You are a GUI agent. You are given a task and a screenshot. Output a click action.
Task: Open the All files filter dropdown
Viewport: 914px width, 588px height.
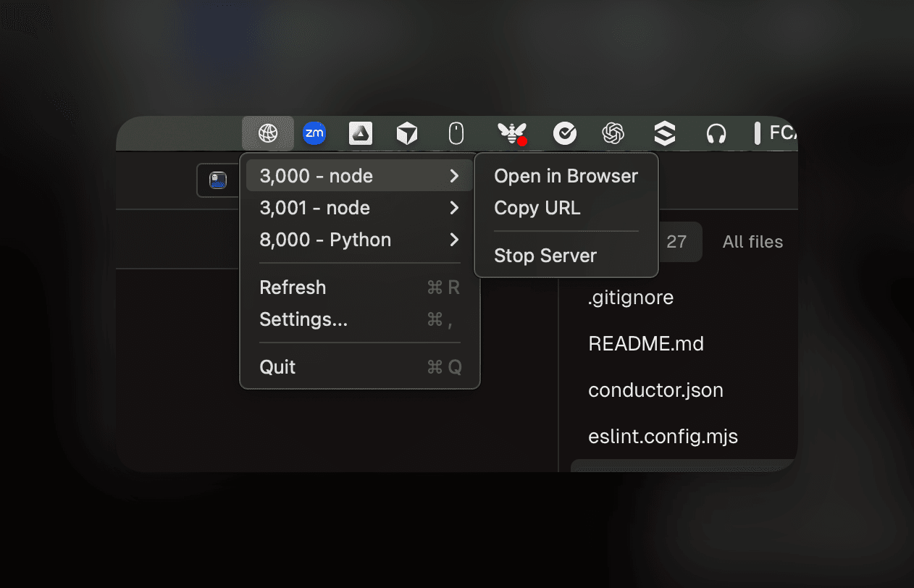point(752,242)
